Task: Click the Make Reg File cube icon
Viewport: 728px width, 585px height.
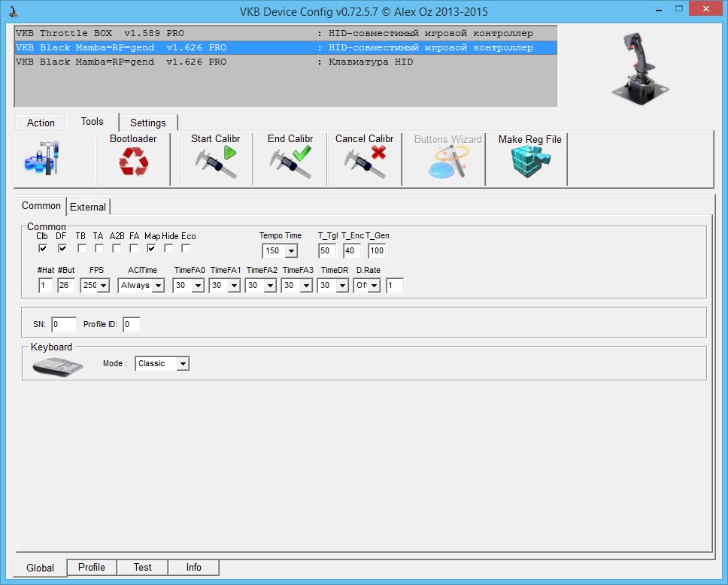Action: 529,162
